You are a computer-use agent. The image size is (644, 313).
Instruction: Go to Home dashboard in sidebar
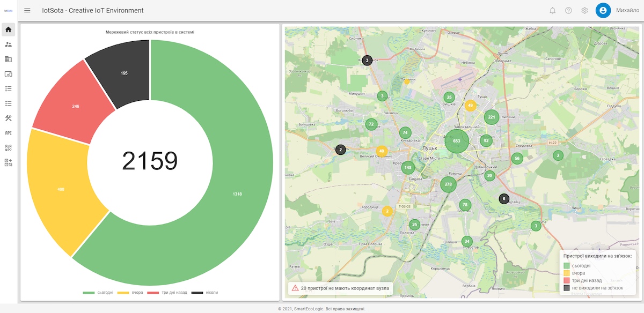tap(9, 29)
